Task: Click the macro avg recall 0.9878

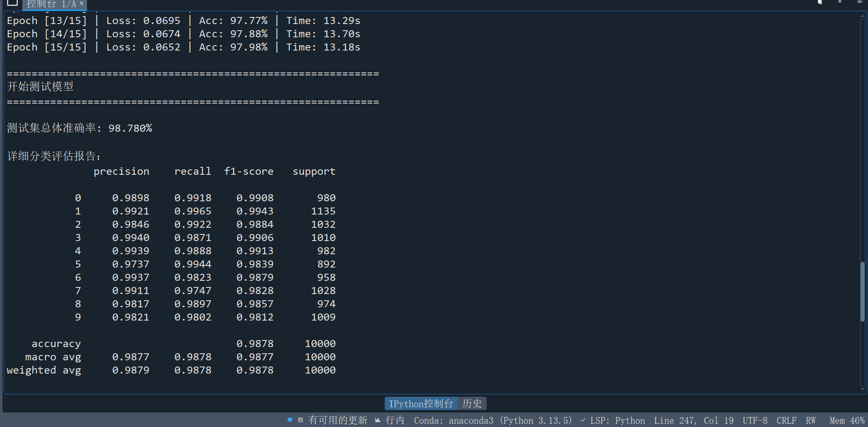Action: [x=193, y=357]
